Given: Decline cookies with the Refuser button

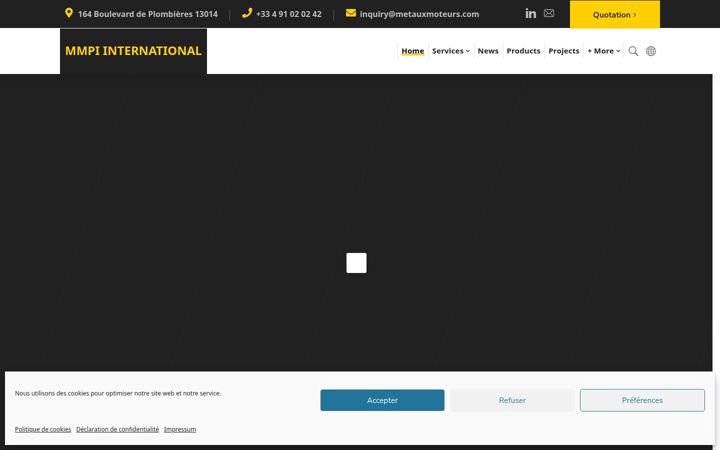Looking at the screenshot, I should (512, 400).
